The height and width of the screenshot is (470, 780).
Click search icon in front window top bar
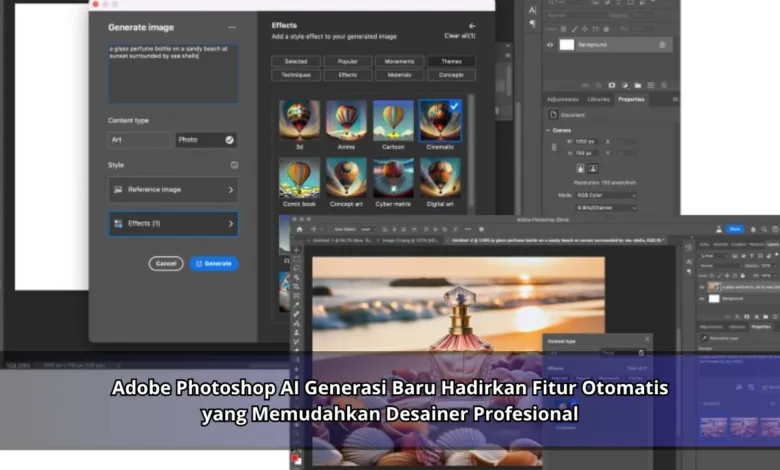[x=764, y=229]
